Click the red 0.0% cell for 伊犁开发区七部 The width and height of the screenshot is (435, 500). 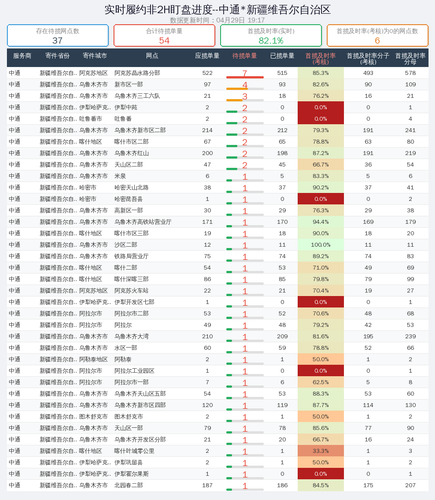click(x=320, y=302)
